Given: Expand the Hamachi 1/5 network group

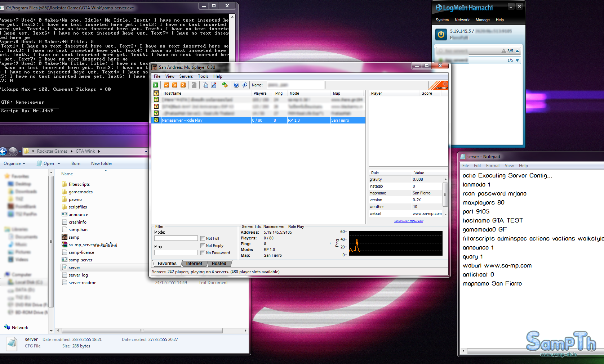Looking at the screenshot, I should point(518,60).
